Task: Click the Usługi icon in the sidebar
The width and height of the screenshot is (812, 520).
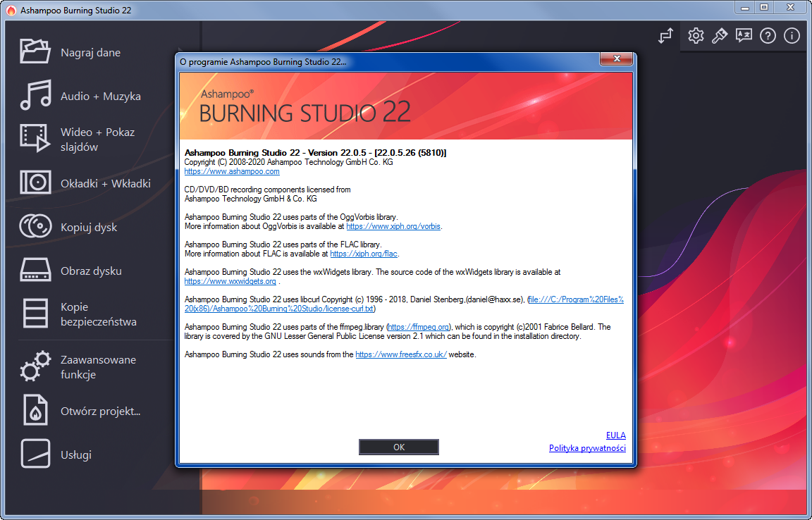Action: point(35,454)
